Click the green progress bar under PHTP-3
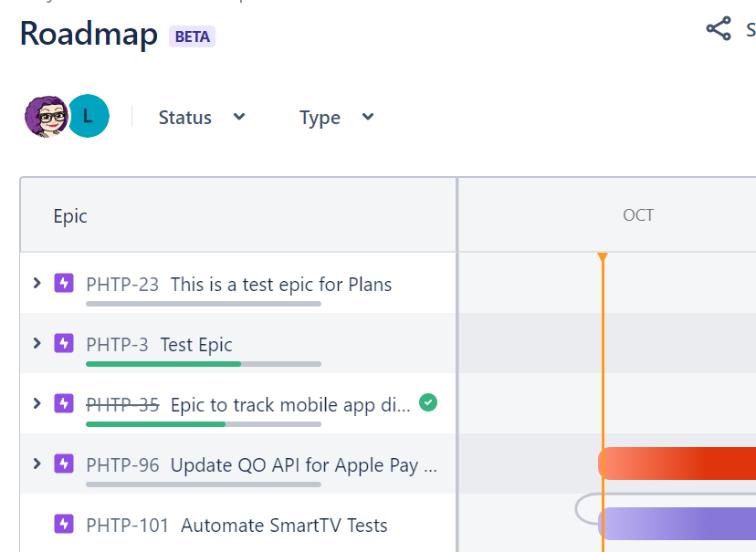The image size is (756, 552). (x=163, y=363)
